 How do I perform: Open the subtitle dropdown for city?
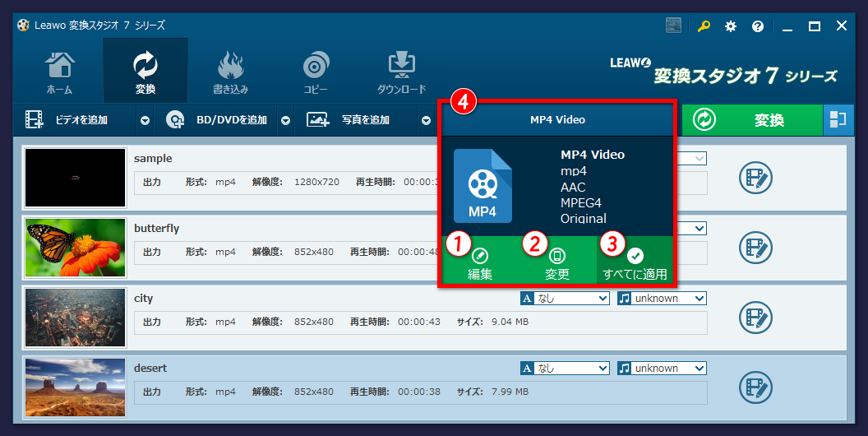(565, 299)
